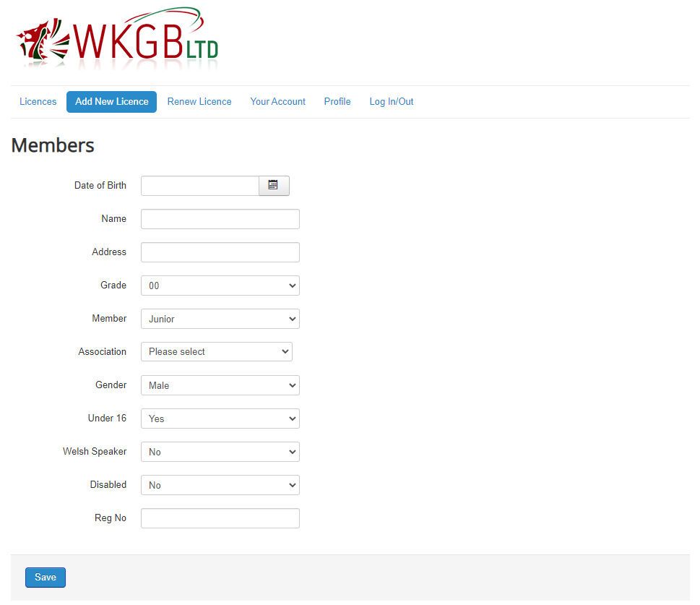Focus the Name text field
The height and width of the screenshot is (605, 700).
pos(220,219)
